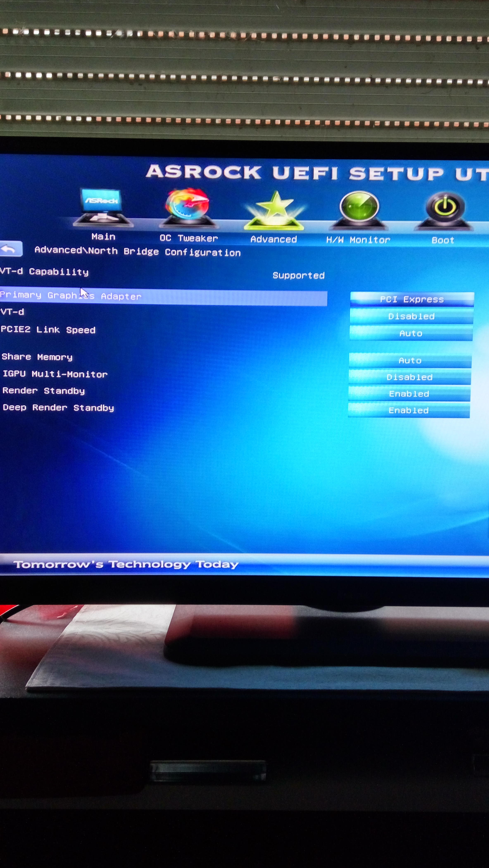The width and height of the screenshot is (489, 868).
Task: Toggle the IGPU Multi-Monitor Disabled value
Action: tap(409, 377)
